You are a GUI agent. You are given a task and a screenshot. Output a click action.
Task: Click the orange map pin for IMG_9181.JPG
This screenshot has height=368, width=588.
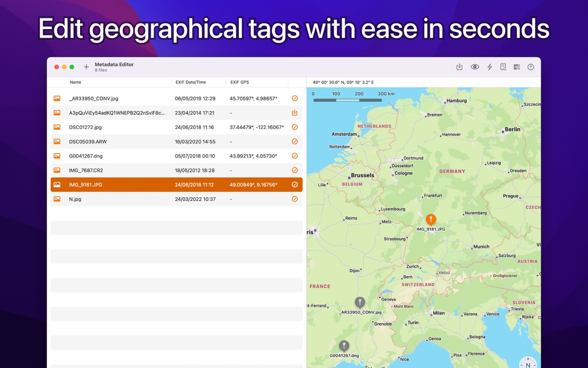click(x=430, y=219)
